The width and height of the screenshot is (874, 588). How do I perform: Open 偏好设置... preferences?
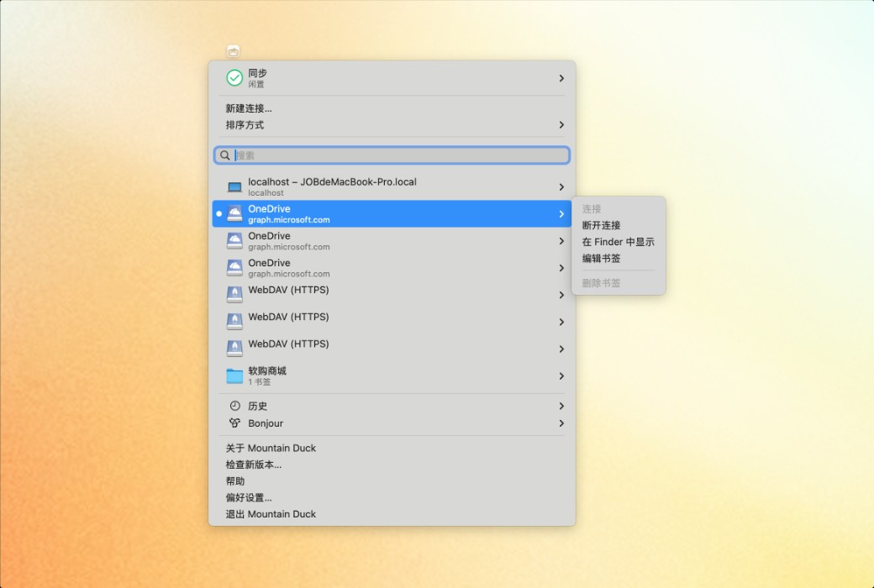pos(249,498)
